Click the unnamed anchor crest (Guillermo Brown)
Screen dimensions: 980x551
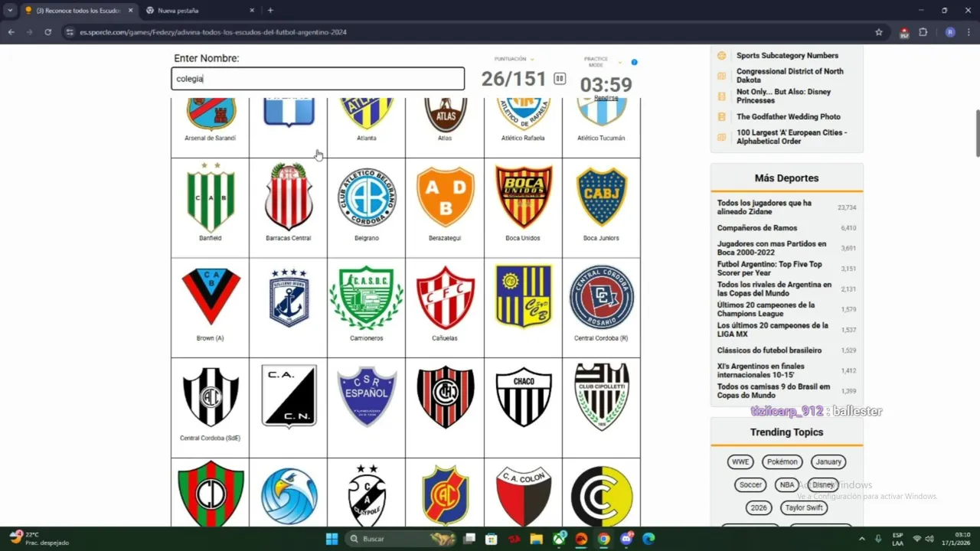coord(289,298)
